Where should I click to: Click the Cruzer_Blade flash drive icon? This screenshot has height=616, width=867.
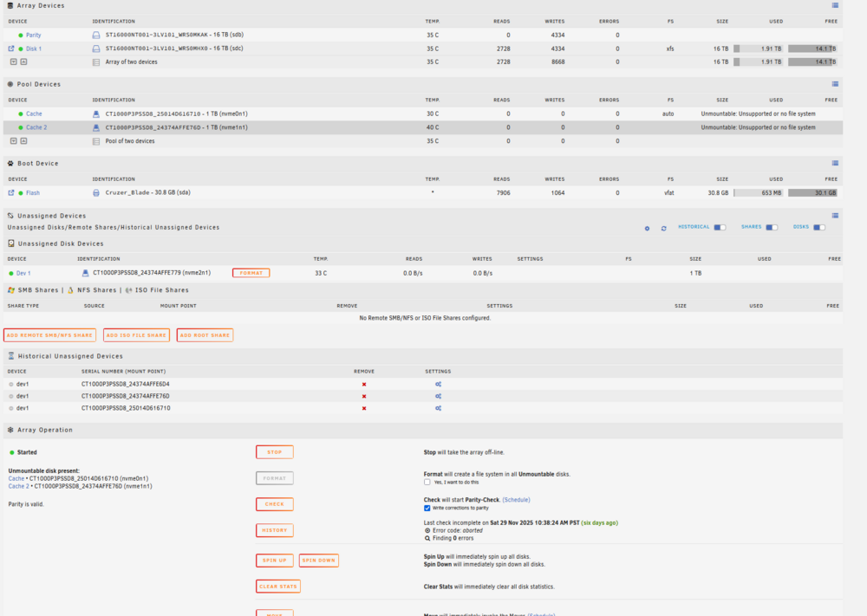96,193
